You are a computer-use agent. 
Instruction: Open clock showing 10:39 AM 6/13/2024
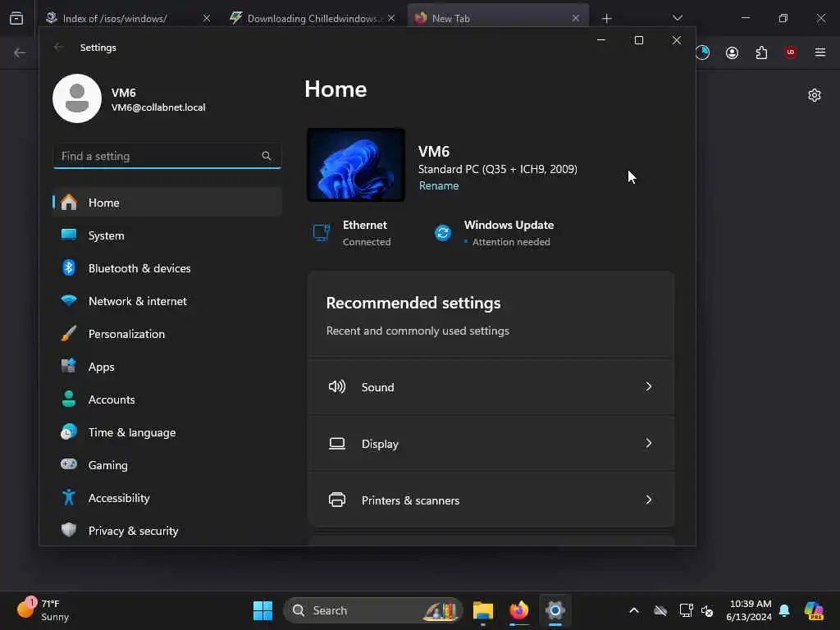(x=750, y=610)
